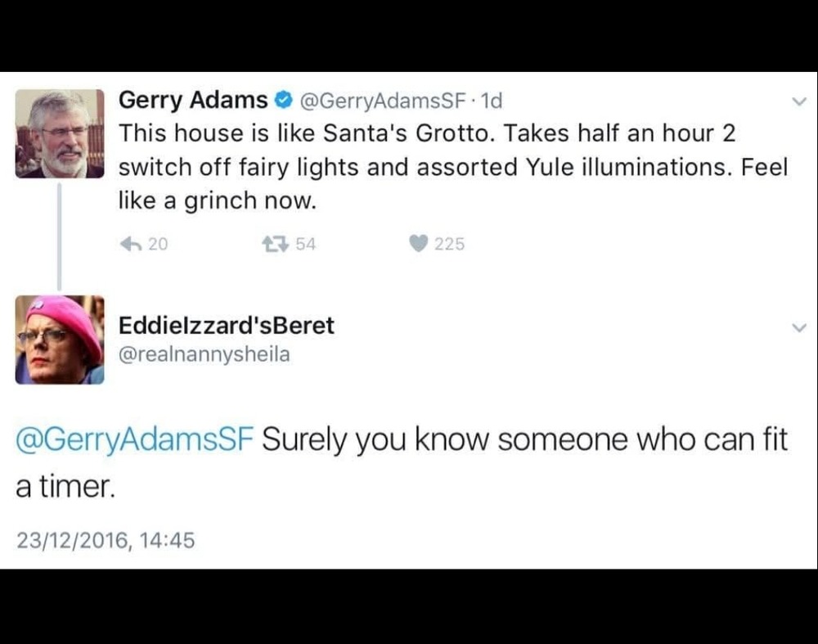Expand the chevron menu on Gerry Adams' tweet
818x644 pixels.
pos(799,101)
